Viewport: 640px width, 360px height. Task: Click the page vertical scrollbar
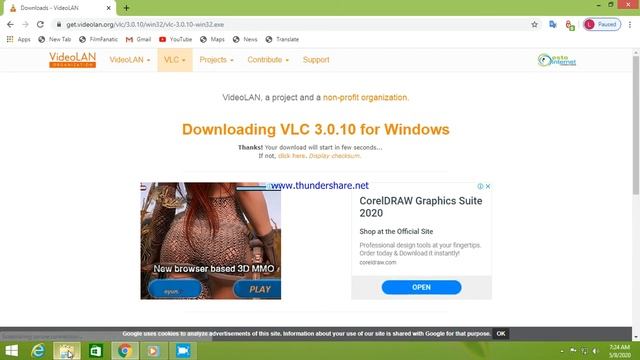point(636,125)
